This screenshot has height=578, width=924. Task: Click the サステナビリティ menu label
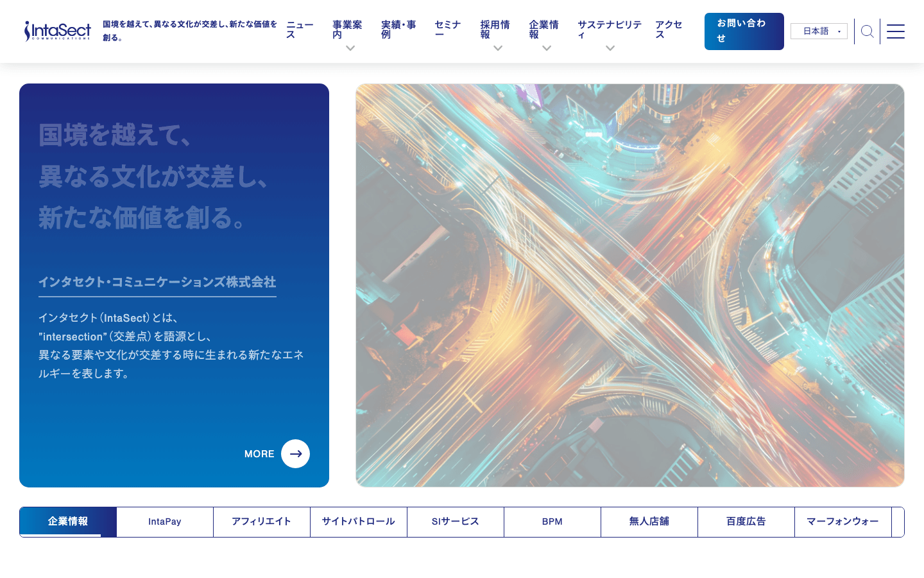click(610, 30)
